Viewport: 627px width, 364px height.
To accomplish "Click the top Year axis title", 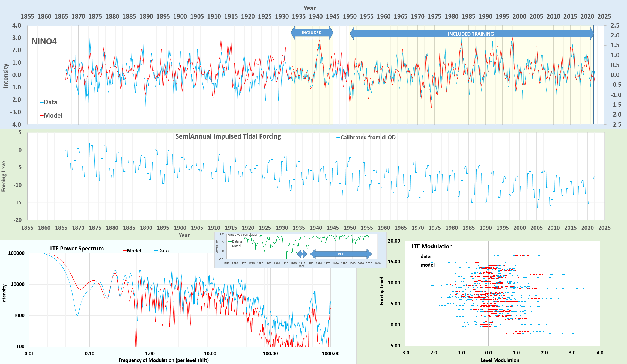I will 310,8.
